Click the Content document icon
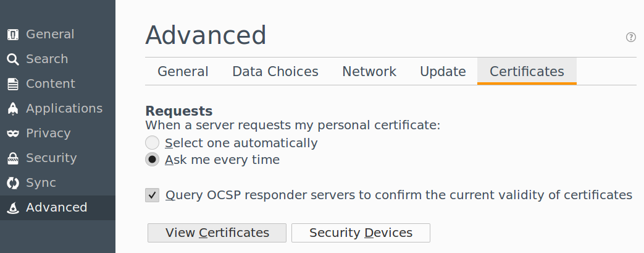Viewport: 644px width, 253px height. click(12, 84)
